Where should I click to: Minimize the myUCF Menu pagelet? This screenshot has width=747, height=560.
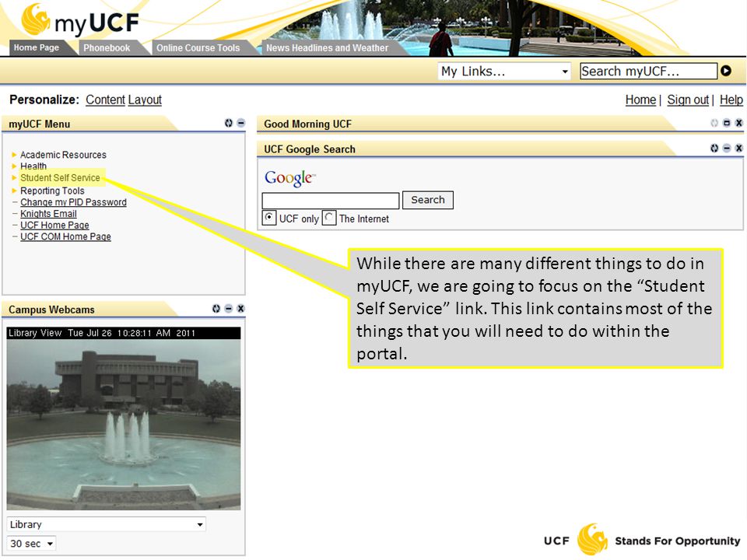pyautogui.click(x=241, y=123)
